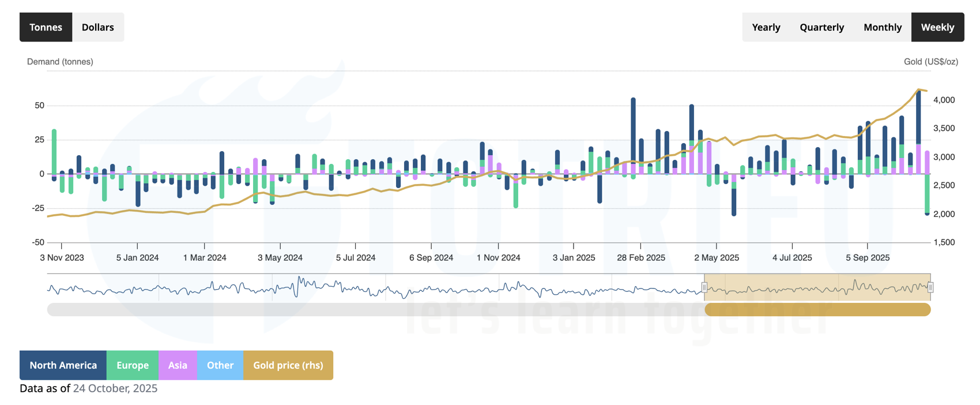
Task: Click the gold scrollbar thumb below navigator
Action: tap(817, 310)
